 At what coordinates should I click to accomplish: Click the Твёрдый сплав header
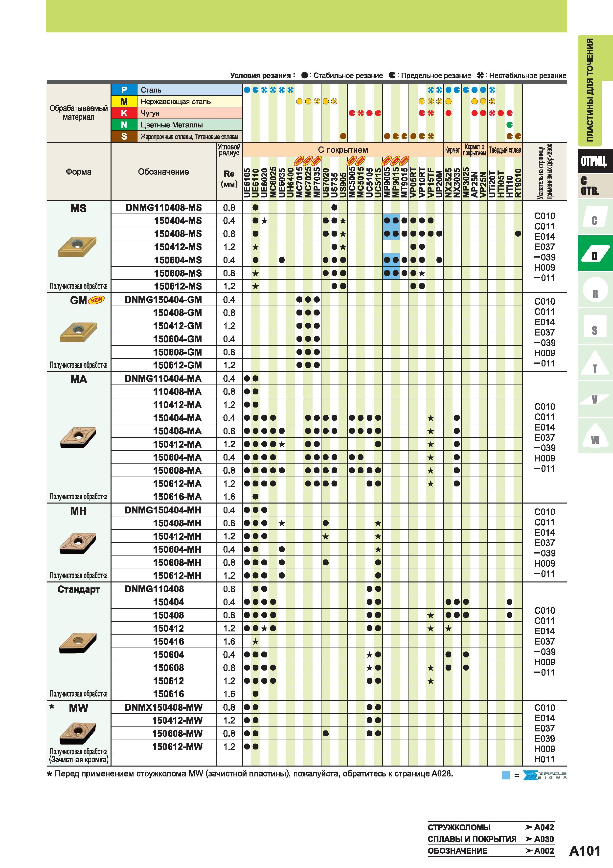coord(505,150)
